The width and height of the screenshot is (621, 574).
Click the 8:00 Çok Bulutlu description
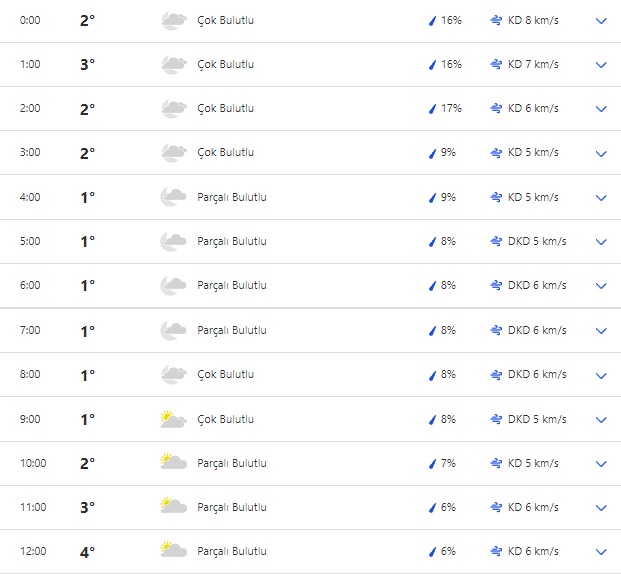[x=225, y=375]
